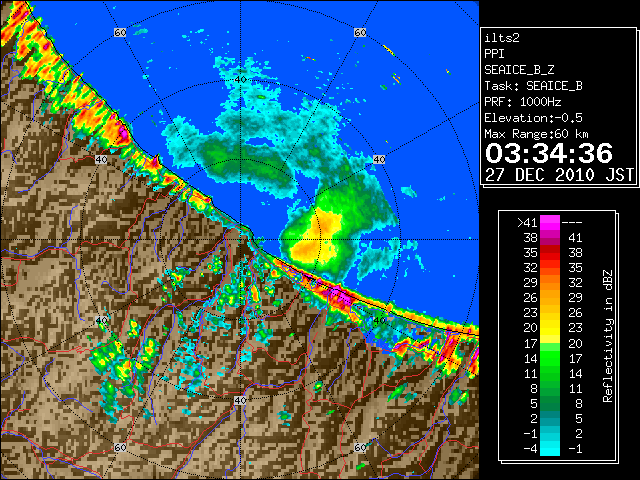Click the "40" range ring label directly south of radar
Viewport: 640px width, 480px height.
click(x=240, y=400)
